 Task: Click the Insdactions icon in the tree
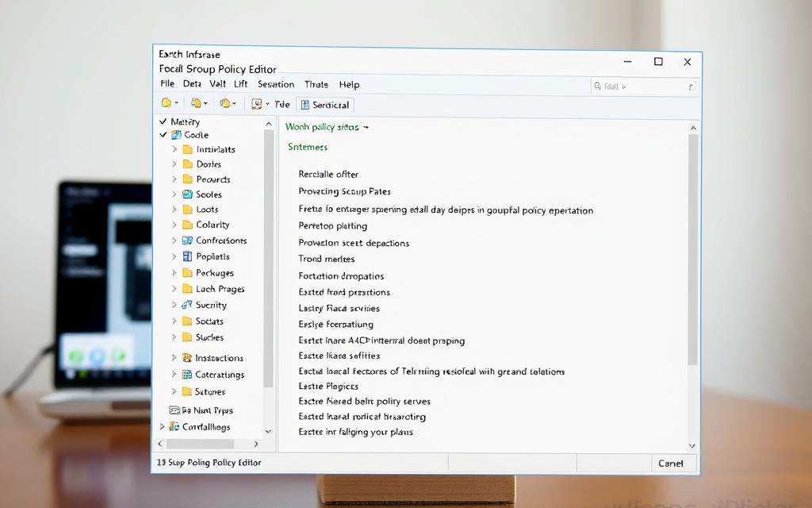point(187,358)
